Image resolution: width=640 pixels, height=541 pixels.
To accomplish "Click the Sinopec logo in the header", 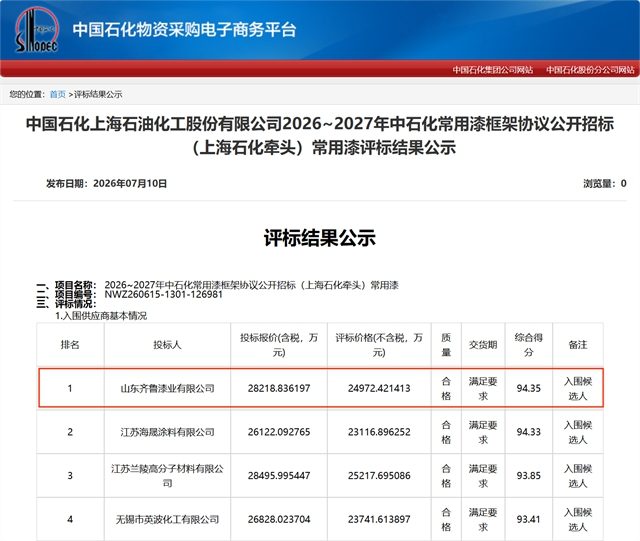I will (37, 31).
